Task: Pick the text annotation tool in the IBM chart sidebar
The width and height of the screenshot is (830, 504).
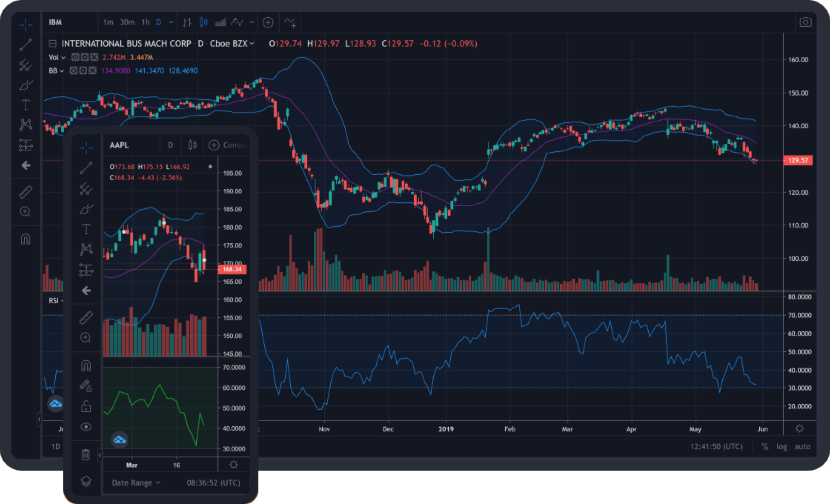Action: point(26,105)
